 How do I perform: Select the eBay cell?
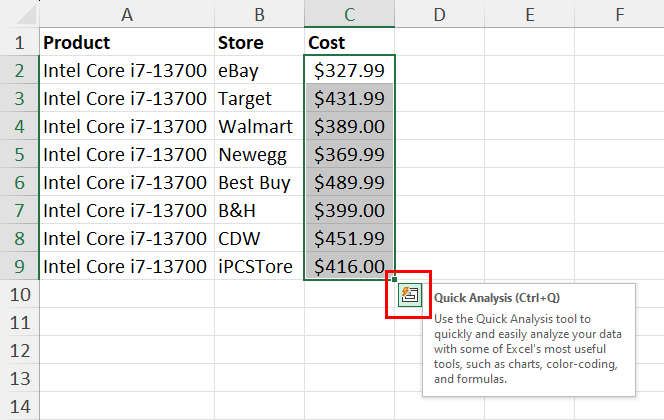(x=259, y=70)
